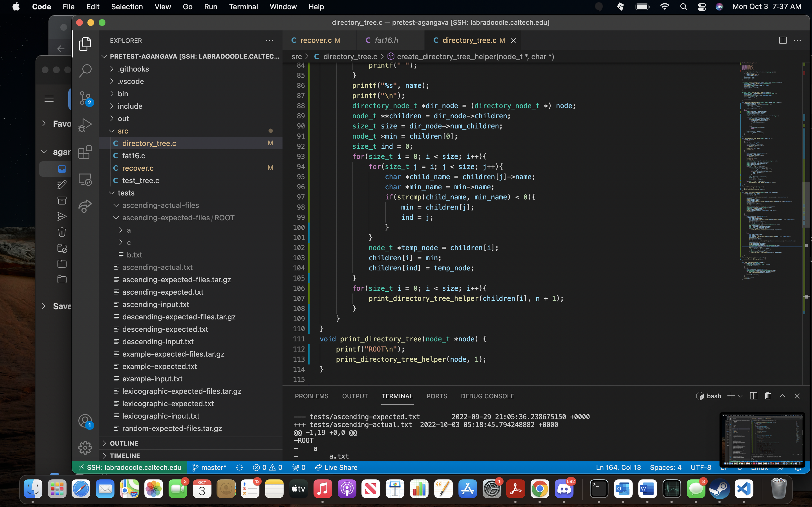812x507 pixels.
Task: Click the Split Editor Right icon
Action: 782,41
